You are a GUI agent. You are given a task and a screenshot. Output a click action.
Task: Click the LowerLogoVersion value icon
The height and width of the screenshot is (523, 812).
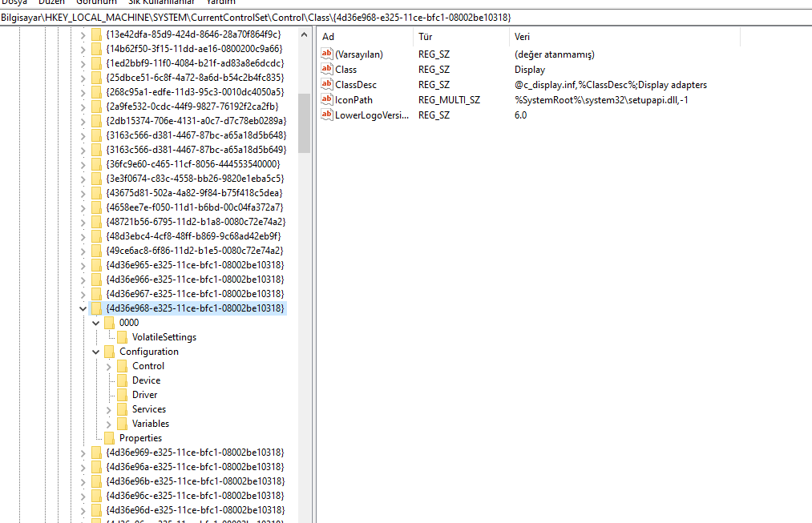tap(327, 115)
